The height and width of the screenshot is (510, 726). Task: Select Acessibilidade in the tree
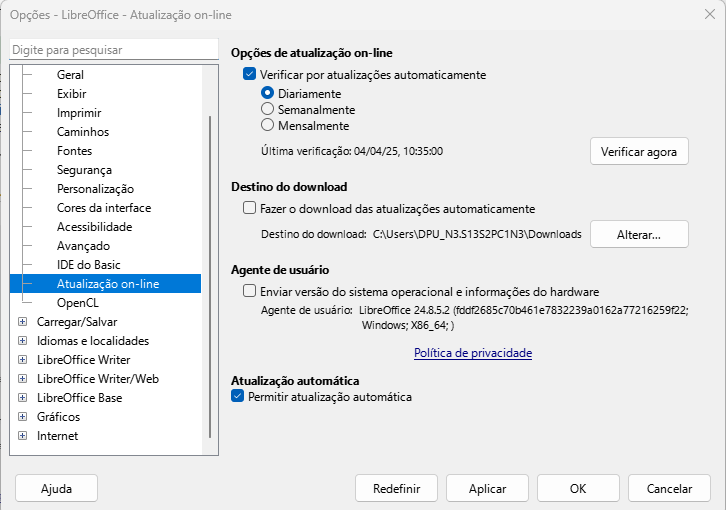(x=94, y=227)
